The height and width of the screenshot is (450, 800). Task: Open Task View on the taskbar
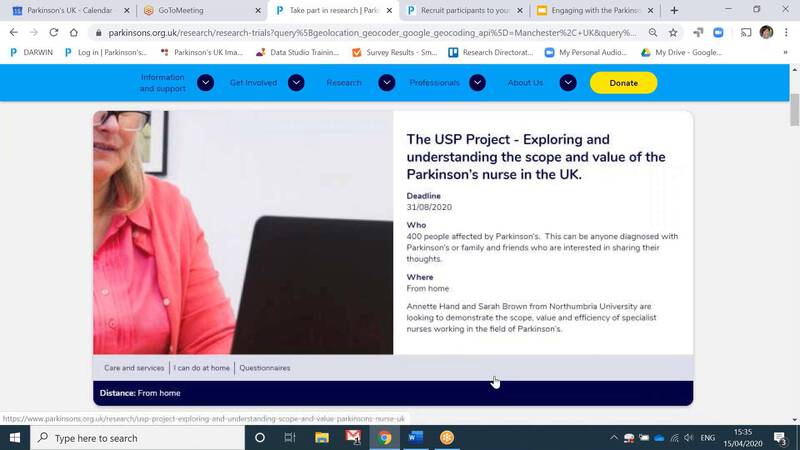coord(290,438)
